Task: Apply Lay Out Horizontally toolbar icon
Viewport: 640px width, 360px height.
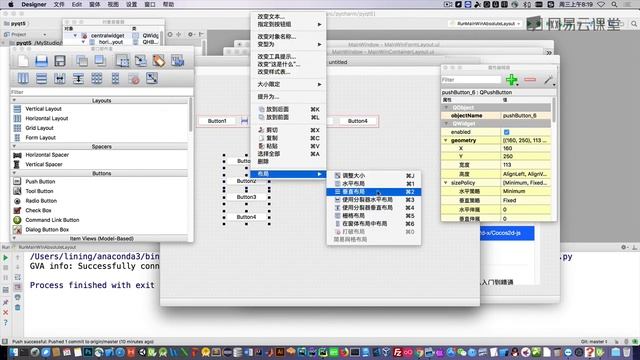Action: coord(23,78)
